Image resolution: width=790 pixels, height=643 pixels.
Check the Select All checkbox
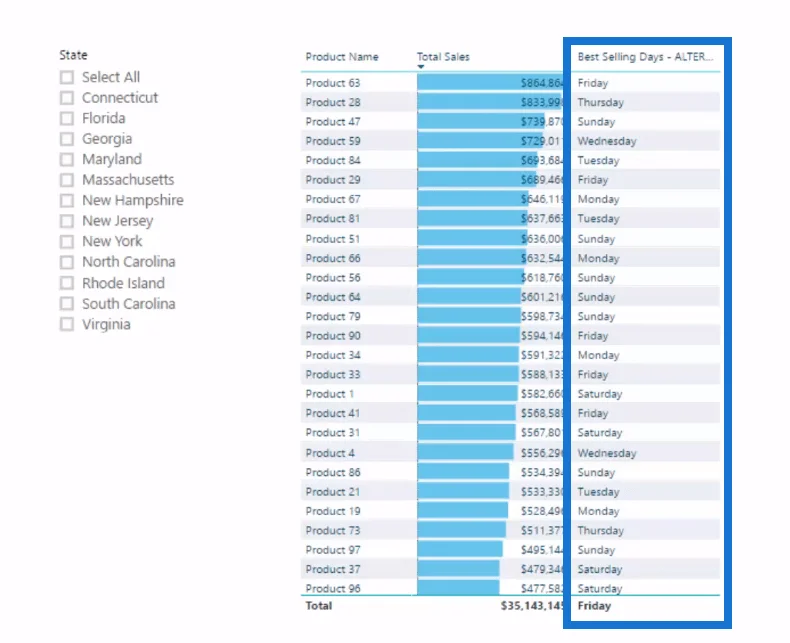[67, 77]
